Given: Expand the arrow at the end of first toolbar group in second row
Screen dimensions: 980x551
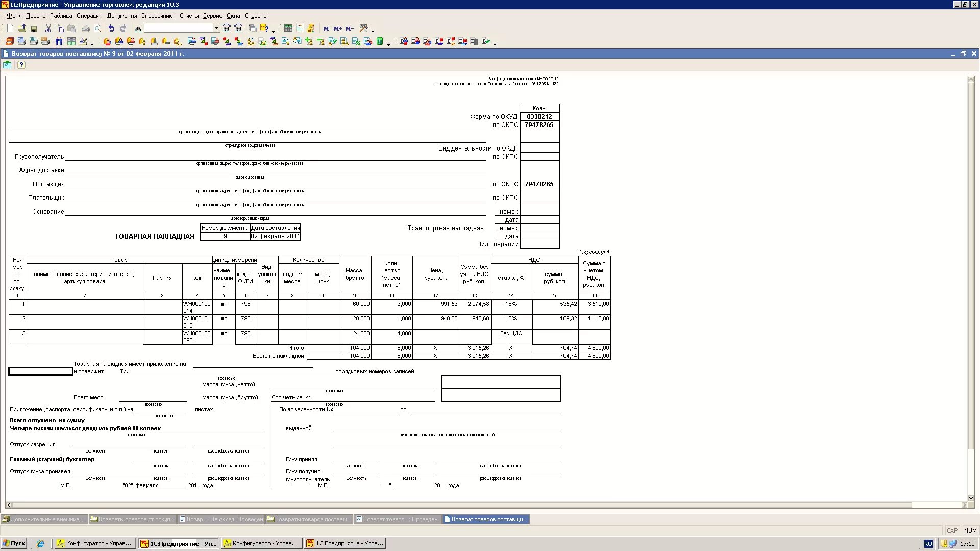Looking at the screenshot, I should (92, 44).
